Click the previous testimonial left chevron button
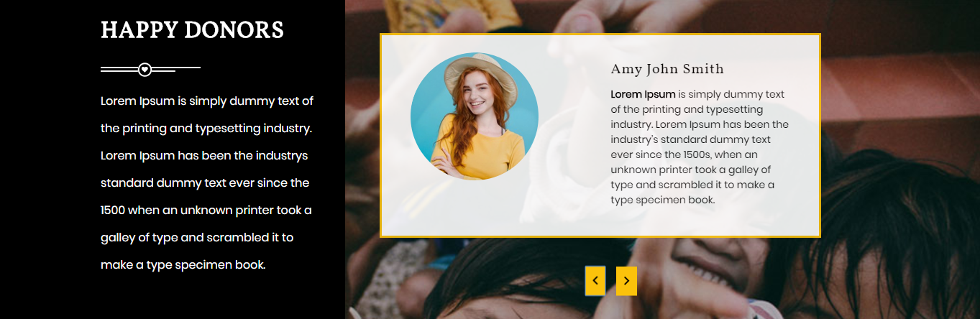Image resolution: width=980 pixels, height=319 pixels. [x=595, y=281]
